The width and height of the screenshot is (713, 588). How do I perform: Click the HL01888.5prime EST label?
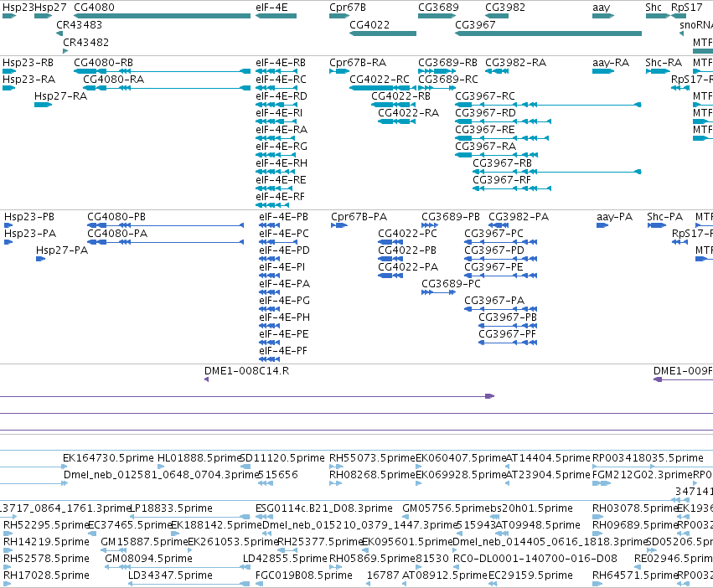click(199, 457)
